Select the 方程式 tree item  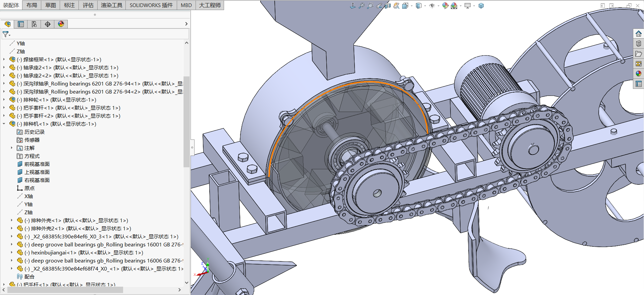tap(29, 156)
